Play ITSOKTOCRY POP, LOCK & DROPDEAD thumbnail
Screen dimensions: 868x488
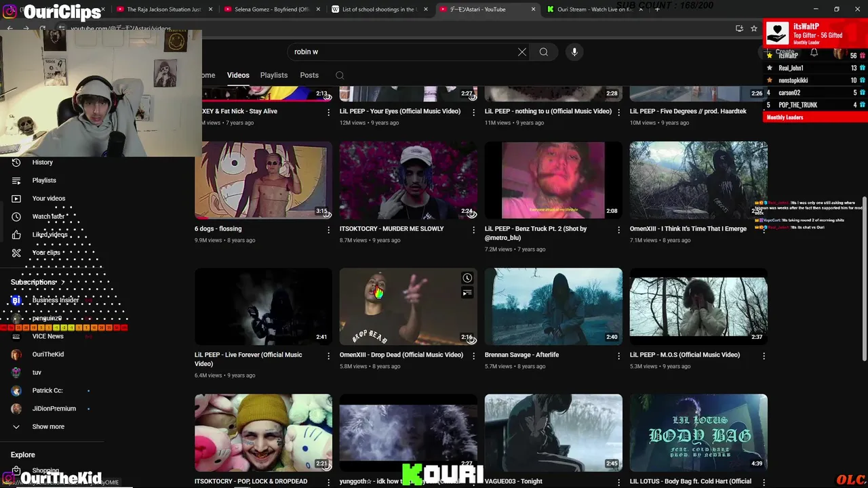coord(263,432)
